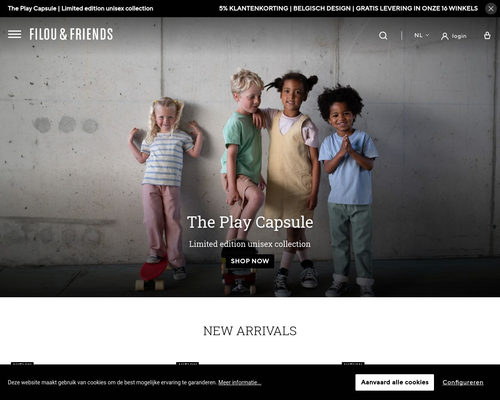Click the language chevron arrow beside NL
This screenshot has width=500, height=400.
427,35
